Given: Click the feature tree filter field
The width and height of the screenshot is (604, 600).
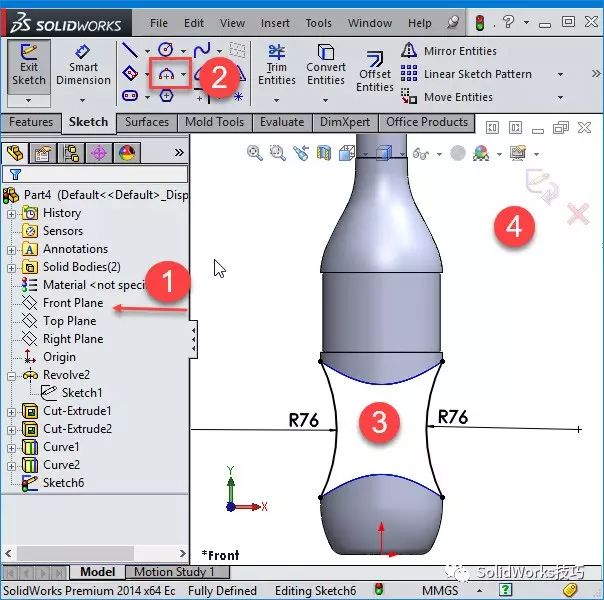Looking at the screenshot, I should coord(95,174).
